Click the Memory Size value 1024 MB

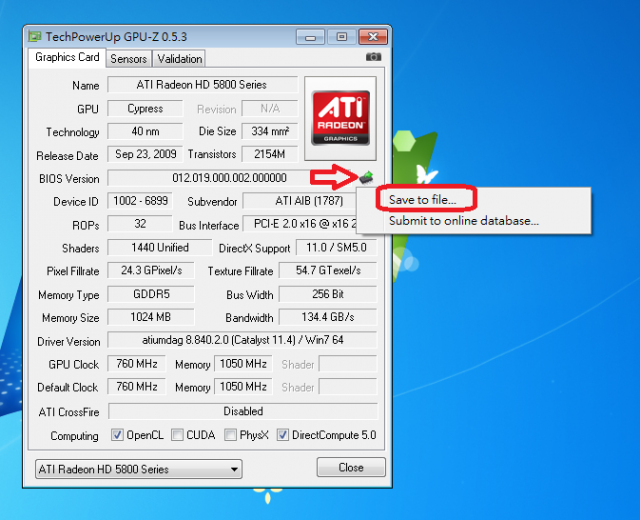click(151, 317)
